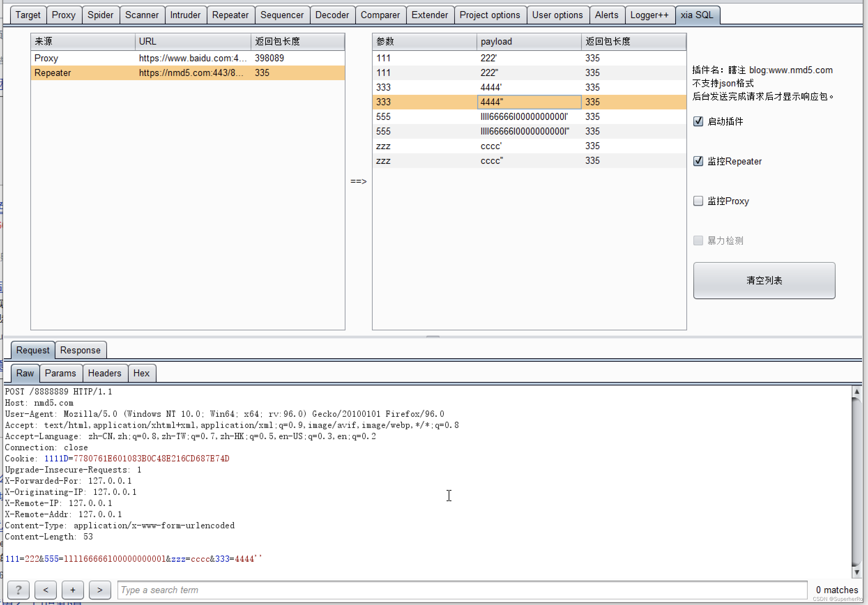Uncheck the 监控Repeater checkbox

[x=698, y=161]
